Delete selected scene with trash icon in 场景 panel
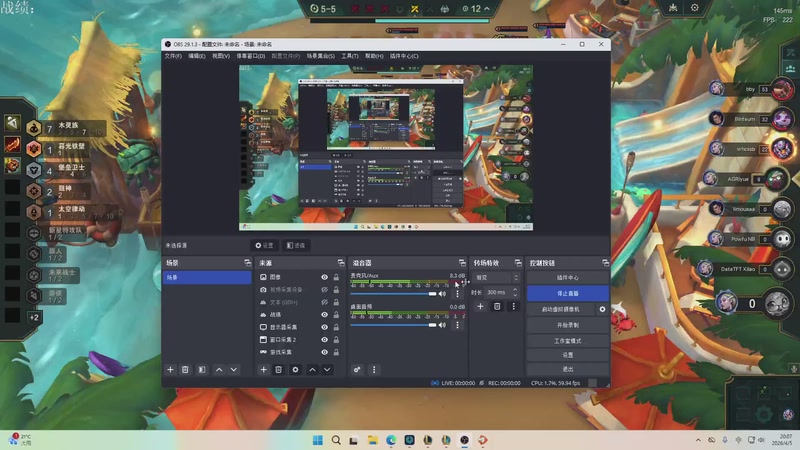Image resolution: width=800 pixels, height=450 pixels. point(185,369)
